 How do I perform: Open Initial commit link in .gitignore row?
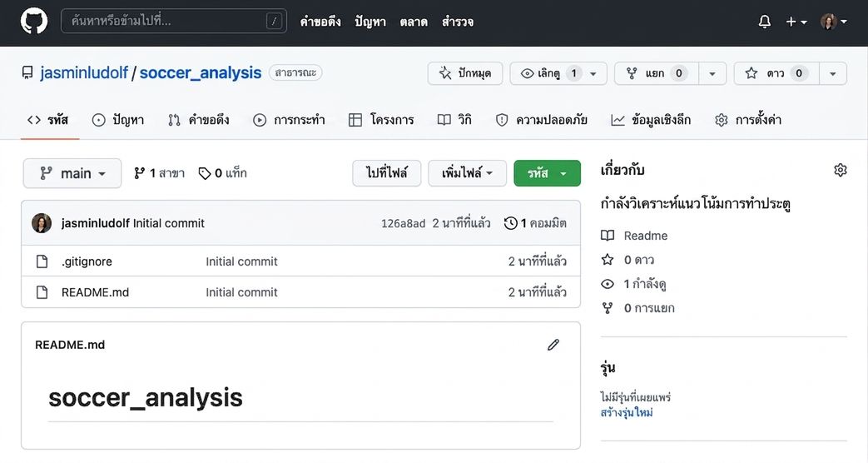click(241, 261)
